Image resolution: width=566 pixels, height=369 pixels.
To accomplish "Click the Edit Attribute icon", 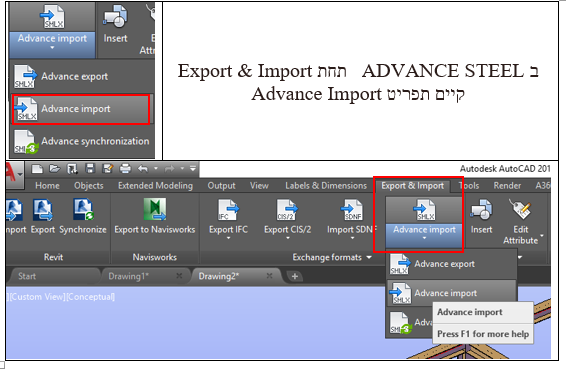I will 520,209.
